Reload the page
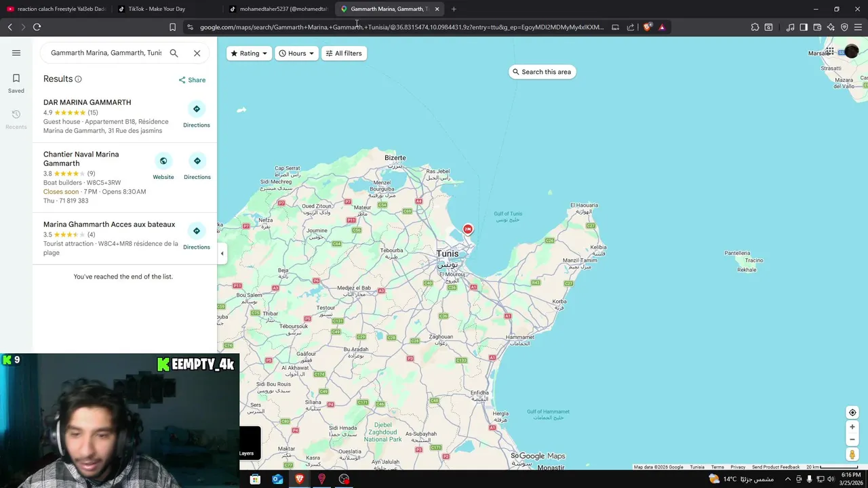 coord(37,27)
